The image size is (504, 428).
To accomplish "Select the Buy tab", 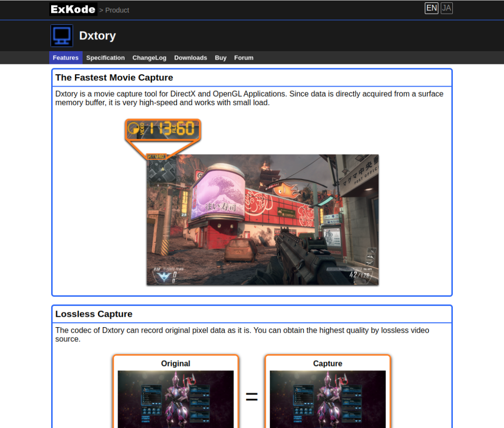I will point(220,58).
